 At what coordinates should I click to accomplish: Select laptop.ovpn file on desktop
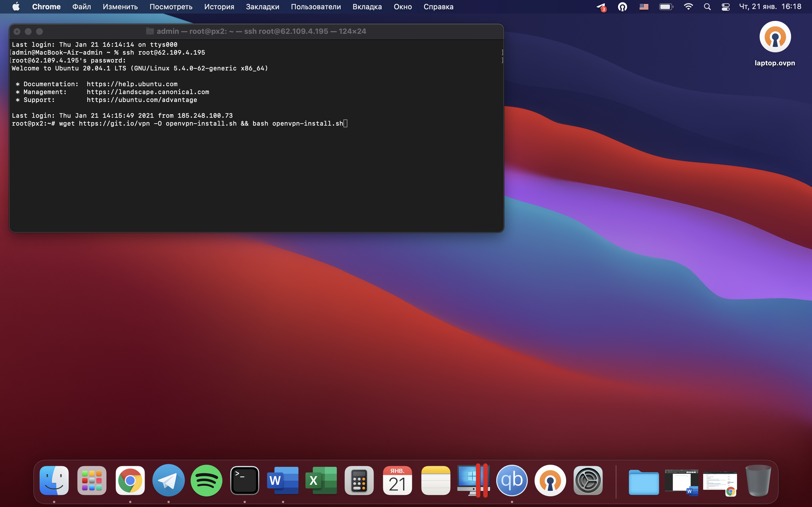point(775,37)
